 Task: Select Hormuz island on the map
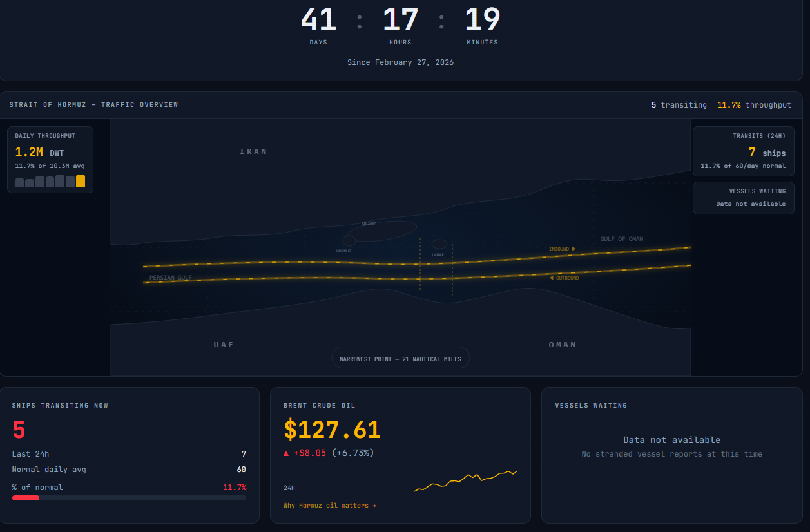click(x=349, y=240)
